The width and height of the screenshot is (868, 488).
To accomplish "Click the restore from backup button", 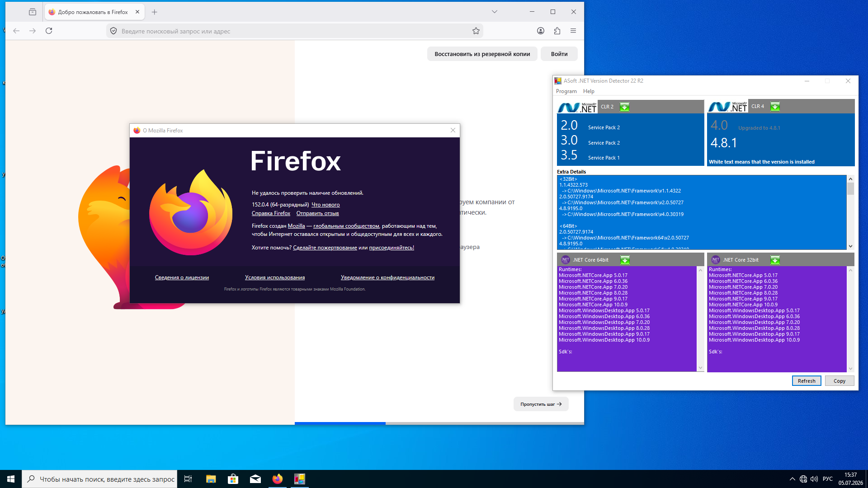I will [482, 54].
